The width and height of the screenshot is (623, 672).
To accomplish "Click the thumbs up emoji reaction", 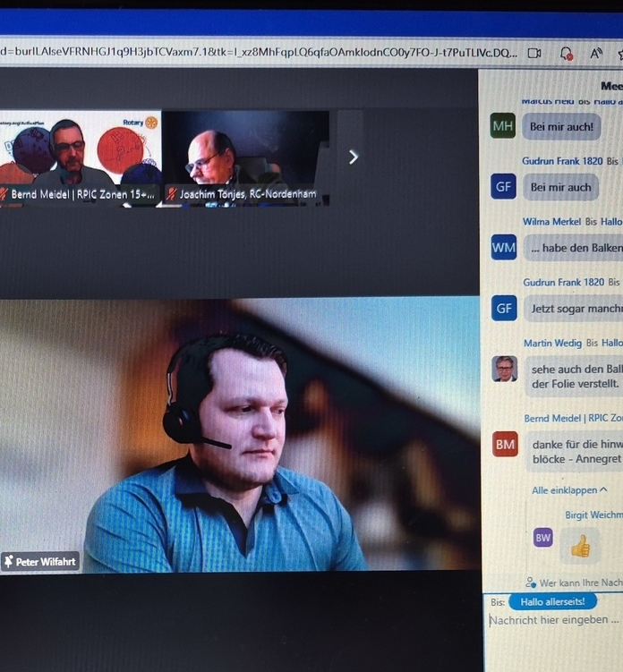I will [580, 545].
